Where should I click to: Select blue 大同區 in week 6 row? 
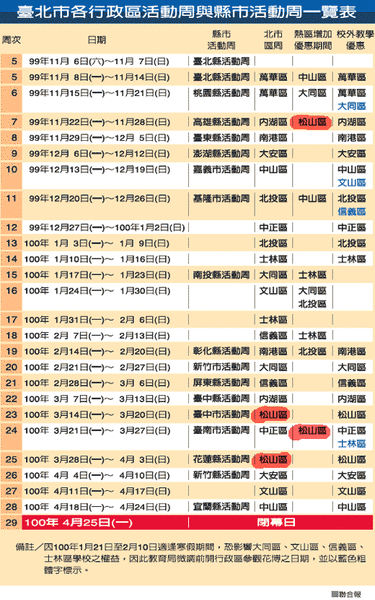[352, 106]
